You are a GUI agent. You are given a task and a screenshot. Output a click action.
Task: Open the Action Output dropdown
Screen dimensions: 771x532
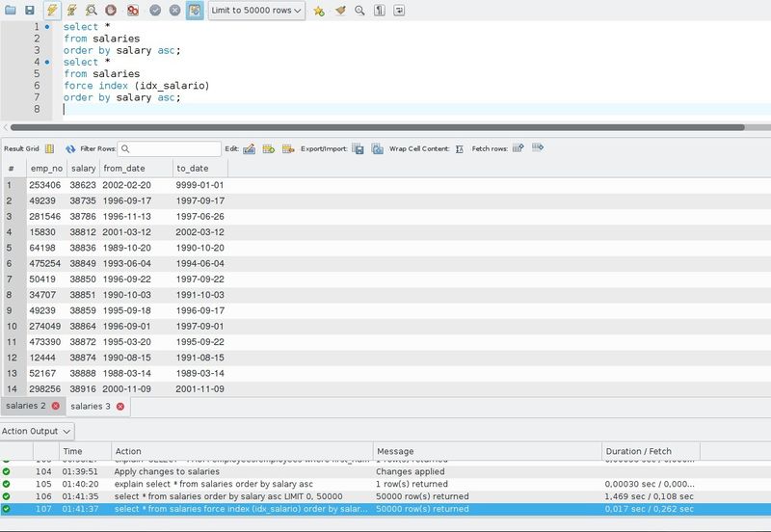[38, 431]
